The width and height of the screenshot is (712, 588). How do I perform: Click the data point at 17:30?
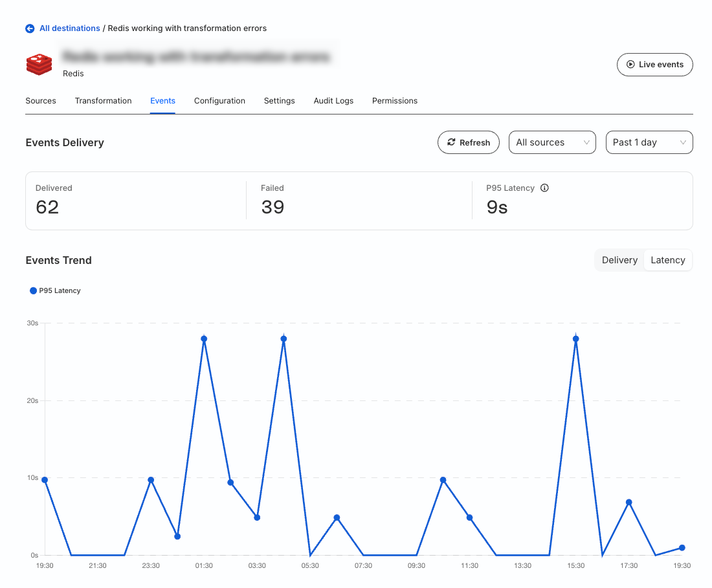click(629, 502)
